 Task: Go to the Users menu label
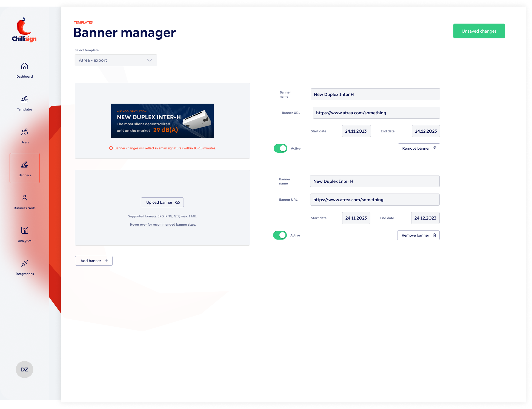click(25, 142)
